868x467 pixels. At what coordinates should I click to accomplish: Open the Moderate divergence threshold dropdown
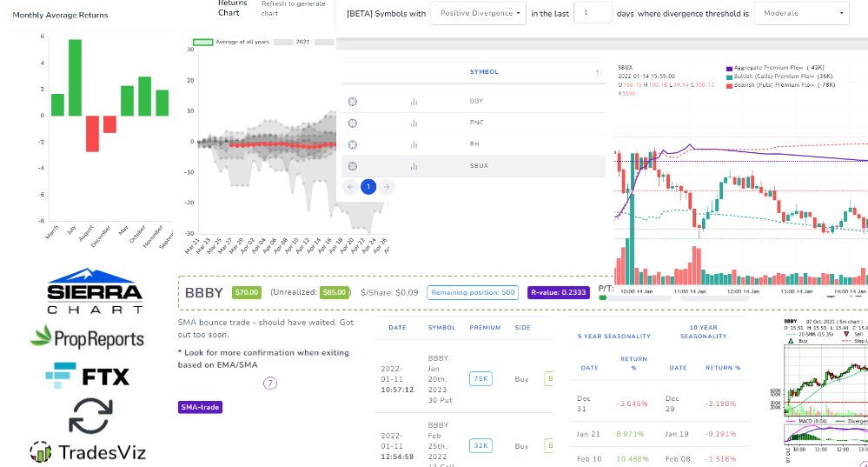coord(802,13)
